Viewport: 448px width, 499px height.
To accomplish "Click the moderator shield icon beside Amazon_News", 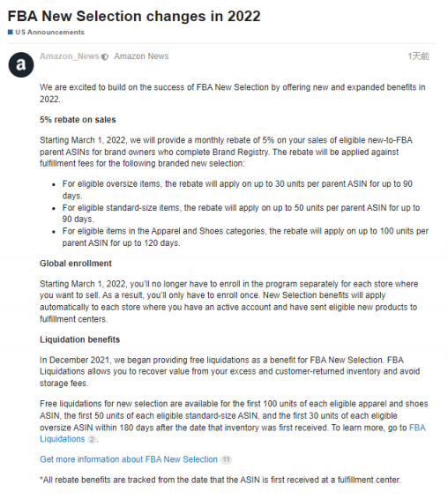I will (x=105, y=57).
